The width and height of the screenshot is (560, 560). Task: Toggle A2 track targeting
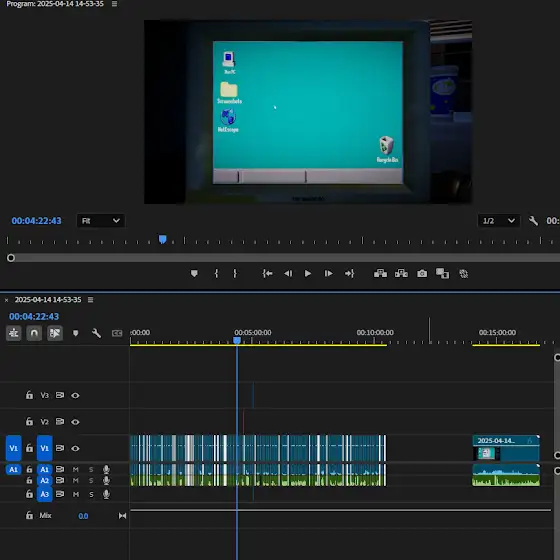click(x=45, y=481)
